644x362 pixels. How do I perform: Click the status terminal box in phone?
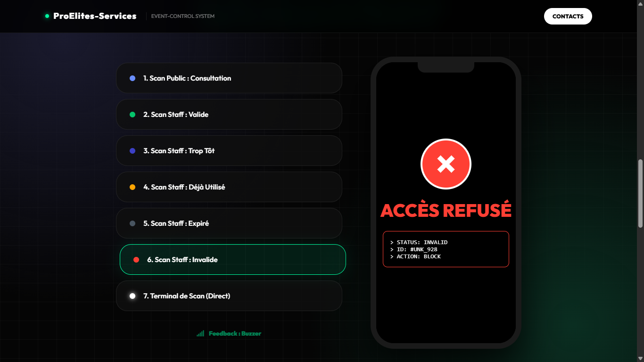tap(446, 249)
